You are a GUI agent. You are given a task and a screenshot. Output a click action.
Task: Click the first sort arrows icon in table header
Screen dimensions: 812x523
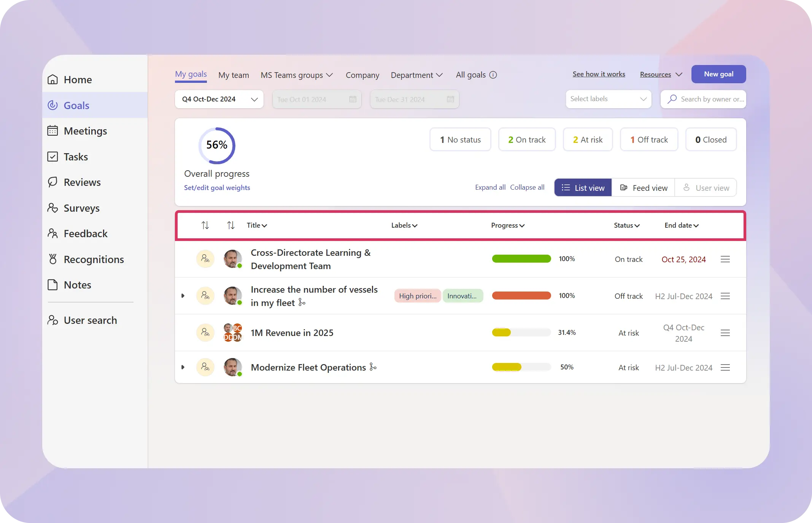[x=205, y=225]
